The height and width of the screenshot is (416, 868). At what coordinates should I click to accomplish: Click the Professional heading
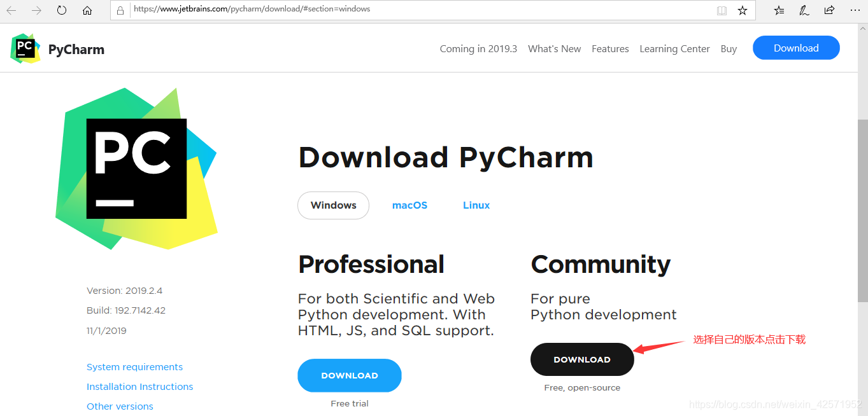[x=371, y=265]
